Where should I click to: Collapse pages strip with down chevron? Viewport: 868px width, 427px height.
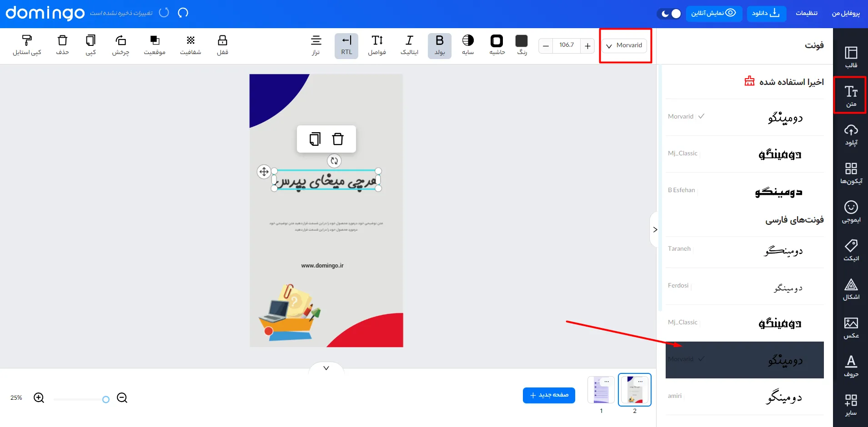326,368
